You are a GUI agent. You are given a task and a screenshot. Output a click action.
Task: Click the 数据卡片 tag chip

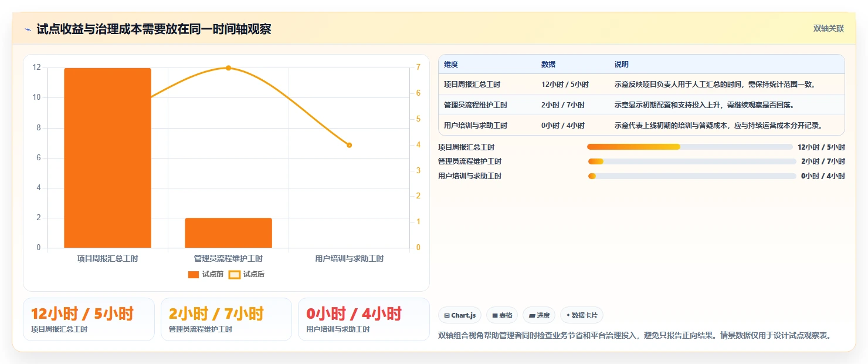(x=582, y=315)
